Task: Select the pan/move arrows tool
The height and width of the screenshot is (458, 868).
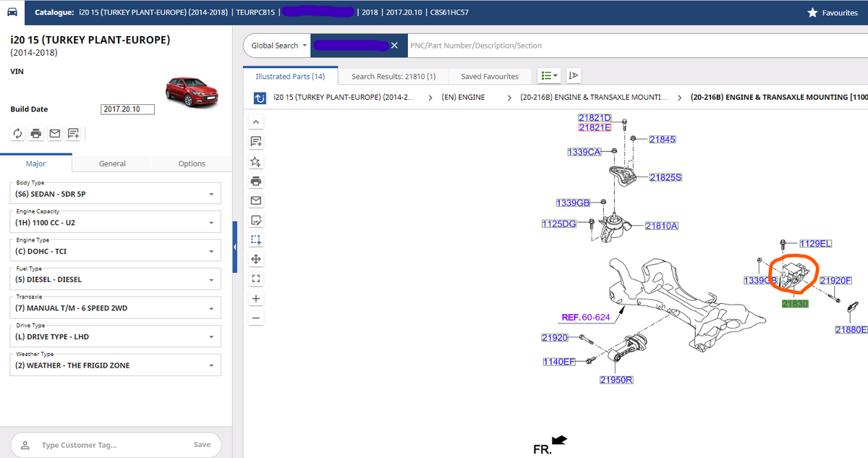Action: tap(255, 259)
